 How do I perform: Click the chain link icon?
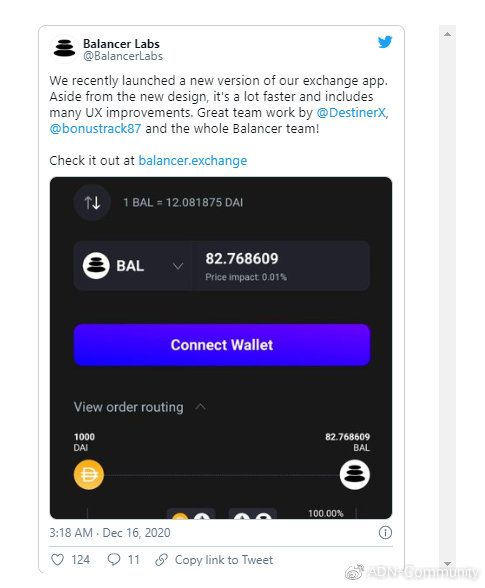161,560
